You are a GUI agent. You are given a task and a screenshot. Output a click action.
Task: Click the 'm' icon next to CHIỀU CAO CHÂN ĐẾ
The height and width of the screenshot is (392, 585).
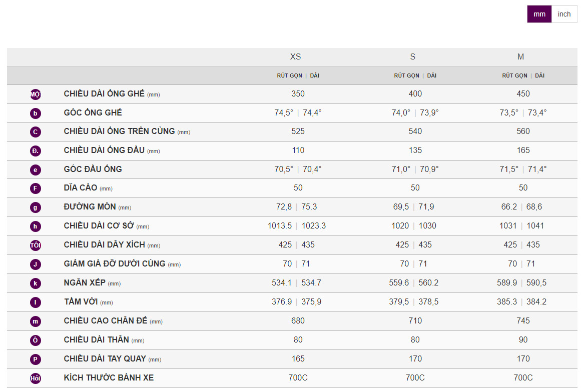click(35, 321)
